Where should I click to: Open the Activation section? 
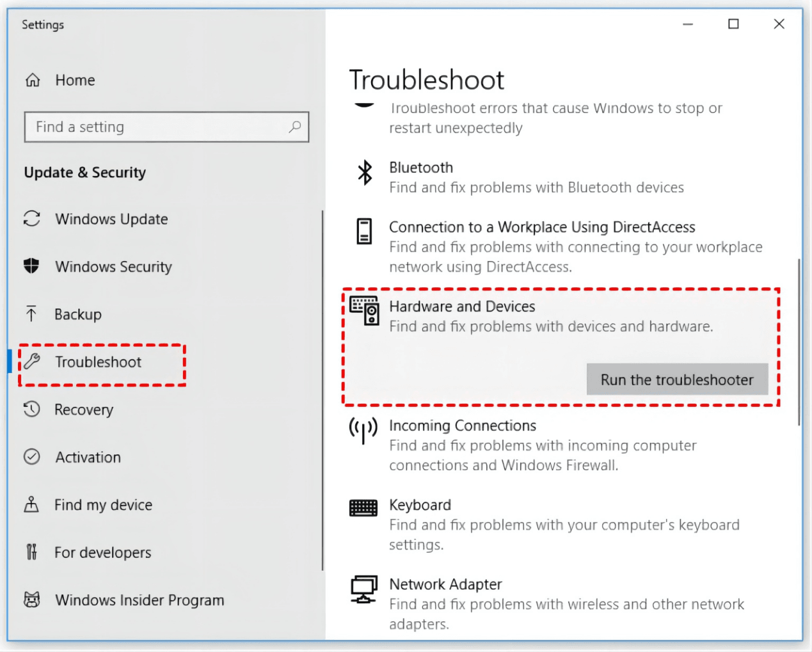pyautogui.click(x=88, y=457)
